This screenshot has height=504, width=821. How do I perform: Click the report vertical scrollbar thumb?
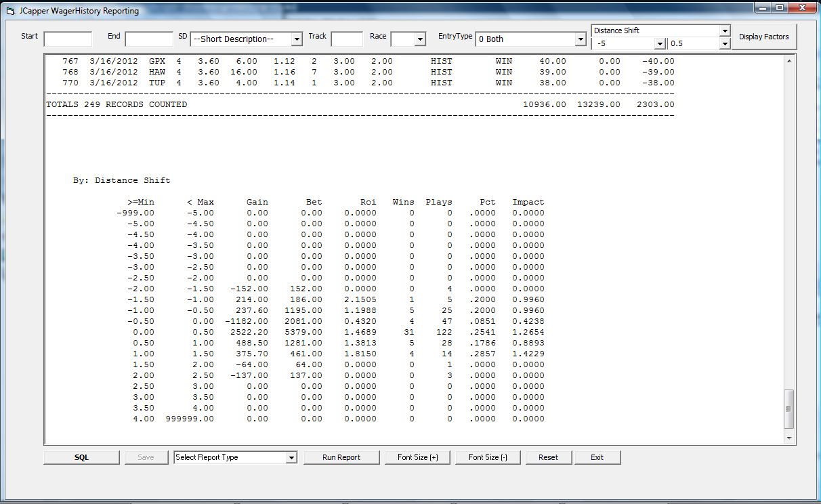[788, 408]
